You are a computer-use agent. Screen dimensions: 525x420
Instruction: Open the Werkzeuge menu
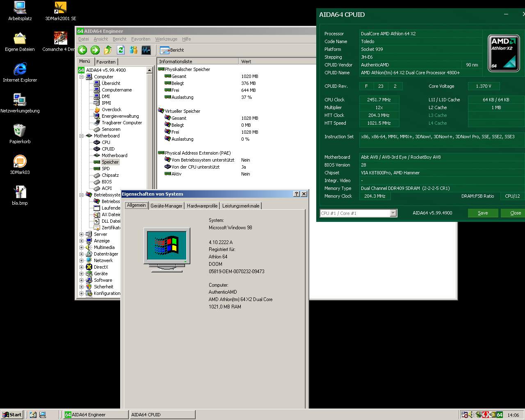coord(166,39)
